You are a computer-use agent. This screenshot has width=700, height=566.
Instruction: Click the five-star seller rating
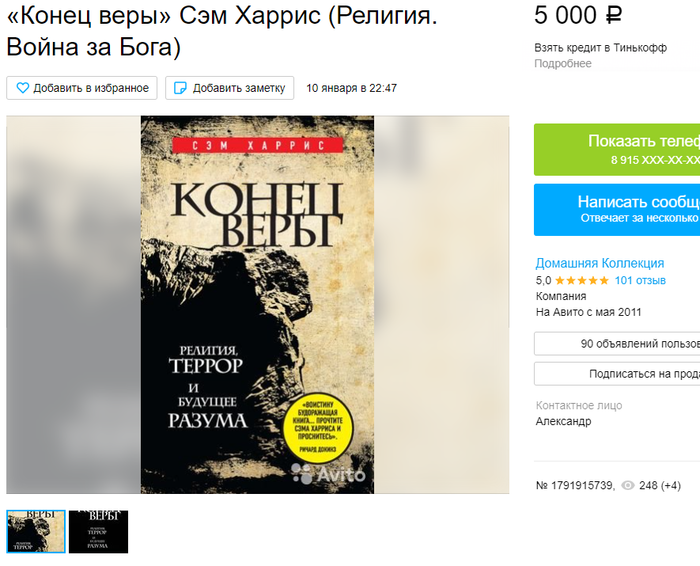tap(582, 280)
